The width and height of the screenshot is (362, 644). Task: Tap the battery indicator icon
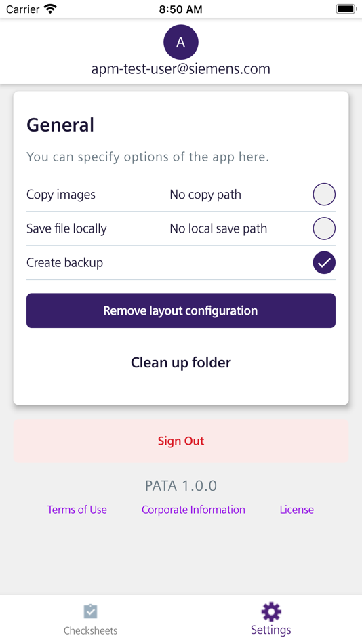coord(346,9)
